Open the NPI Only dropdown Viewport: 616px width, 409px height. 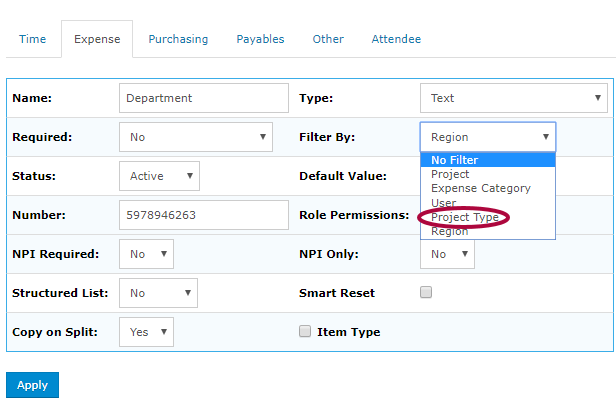(447, 254)
